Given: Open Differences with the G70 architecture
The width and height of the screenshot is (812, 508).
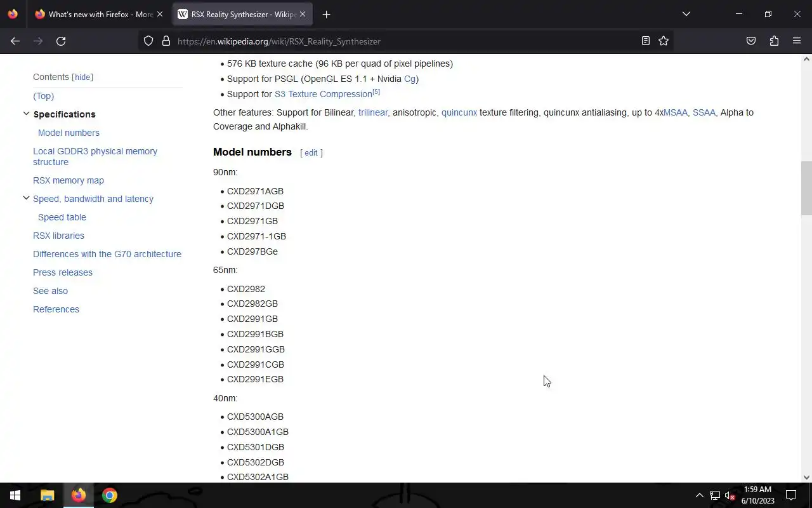Looking at the screenshot, I should pos(107,254).
